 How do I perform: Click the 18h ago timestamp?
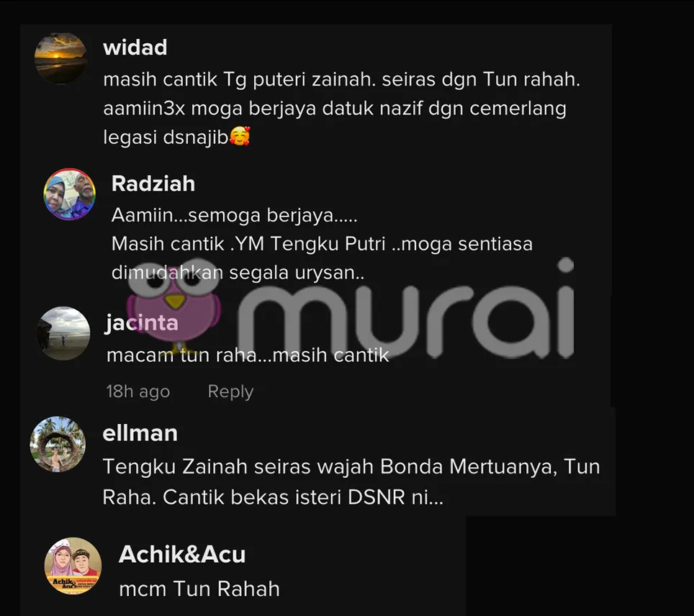point(138,391)
